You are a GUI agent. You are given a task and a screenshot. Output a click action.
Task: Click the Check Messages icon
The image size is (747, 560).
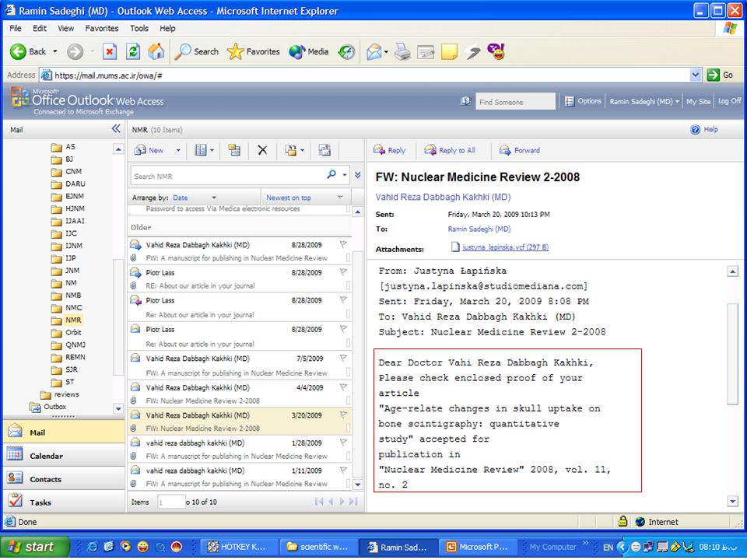click(x=325, y=150)
